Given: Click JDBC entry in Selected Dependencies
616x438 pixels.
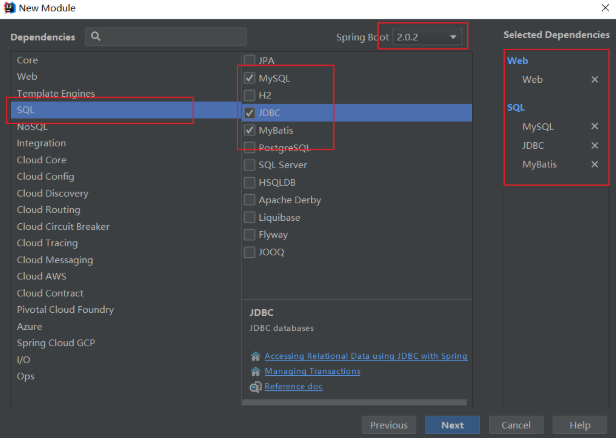Looking at the screenshot, I should 533,146.
